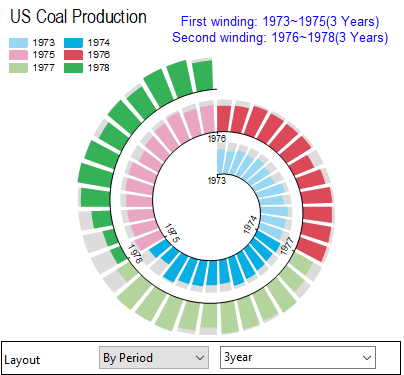This screenshot has height=375, width=404.
Task: Click the 1977 axis label on spiral
Action: pyautogui.click(x=287, y=246)
